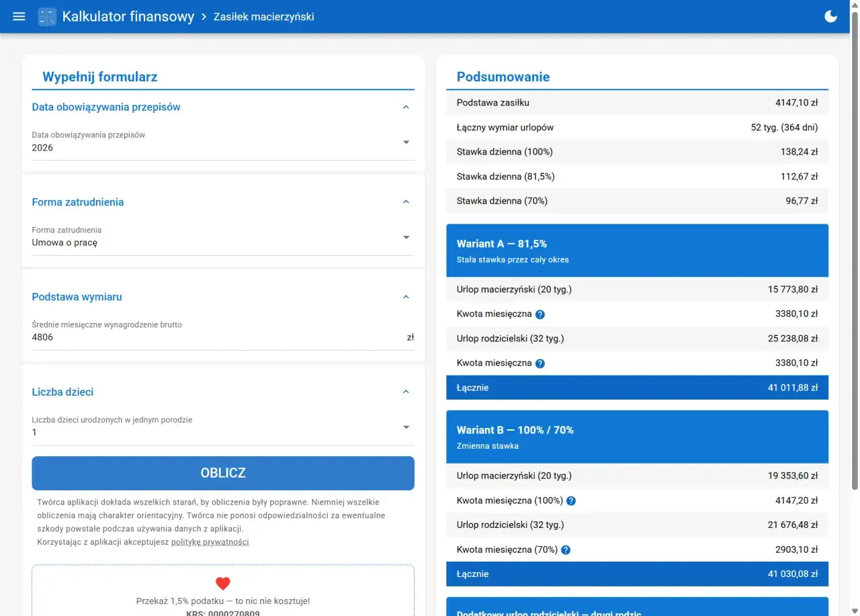Open the hamburger navigation menu
The height and width of the screenshot is (616, 860).
18,16
